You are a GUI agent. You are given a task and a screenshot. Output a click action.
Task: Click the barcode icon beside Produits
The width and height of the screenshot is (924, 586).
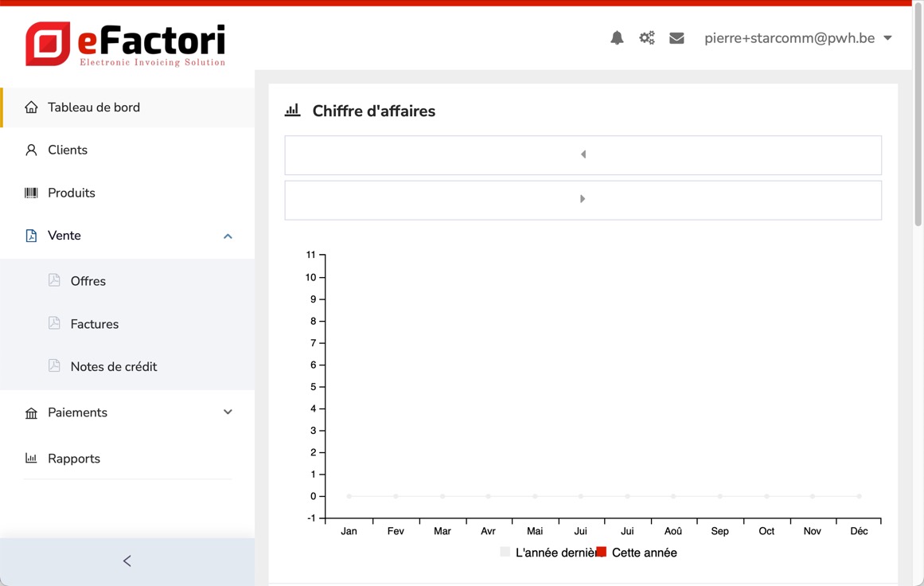tap(31, 193)
